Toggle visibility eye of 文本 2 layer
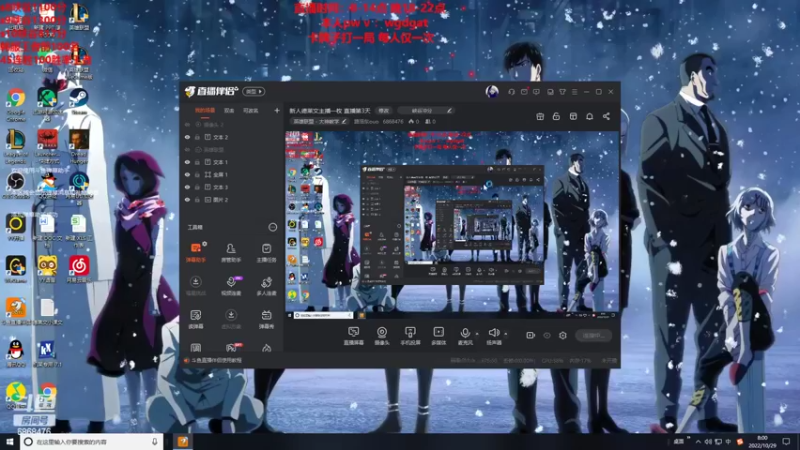The height and width of the screenshot is (450, 800). [187, 137]
